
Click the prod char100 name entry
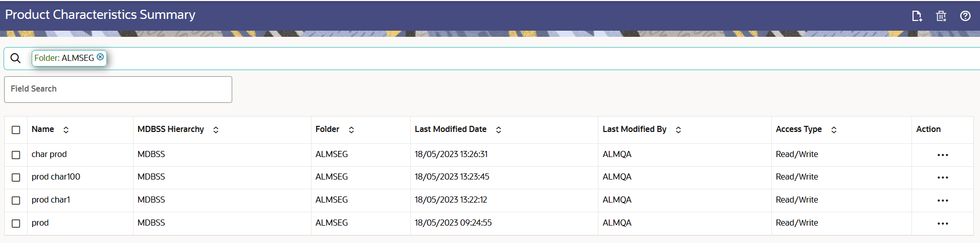[x=56, y=177]
